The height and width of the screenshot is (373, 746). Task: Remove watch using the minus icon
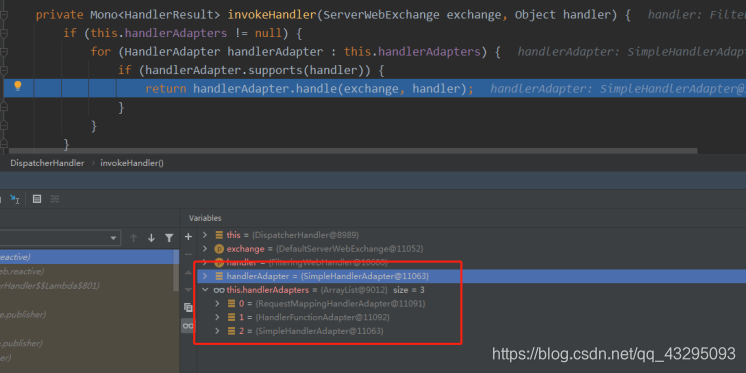188,255
